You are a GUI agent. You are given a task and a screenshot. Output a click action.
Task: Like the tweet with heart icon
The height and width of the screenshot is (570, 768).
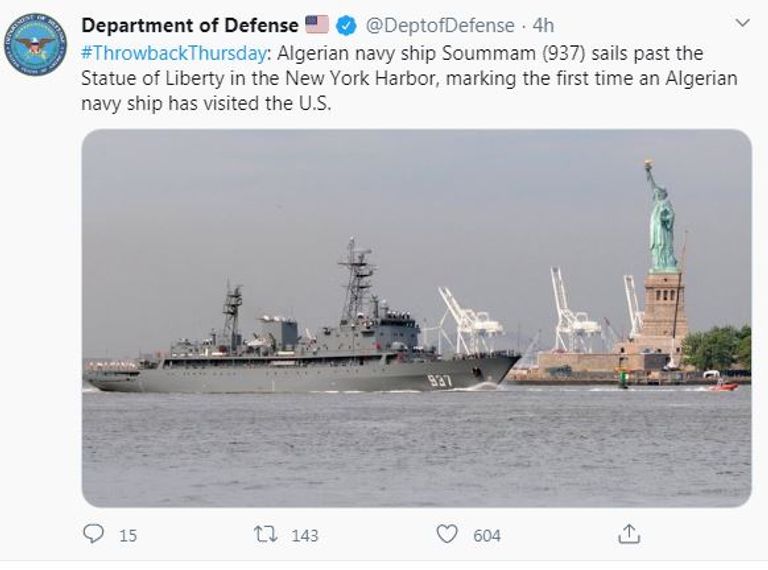pos(447,534)
